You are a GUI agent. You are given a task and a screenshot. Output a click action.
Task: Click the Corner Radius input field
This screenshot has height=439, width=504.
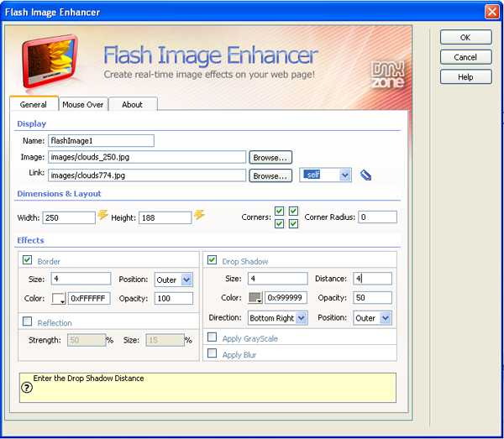(x=378, y=217)
